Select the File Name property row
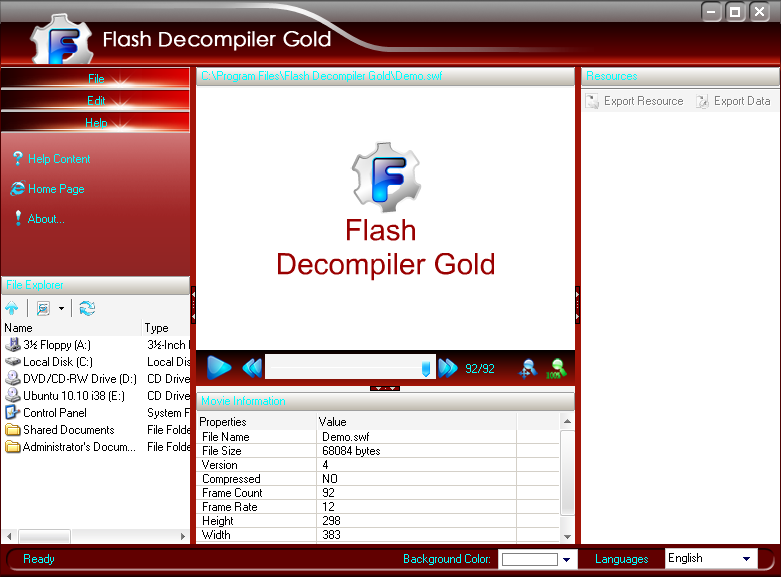 tap(378, 437)
